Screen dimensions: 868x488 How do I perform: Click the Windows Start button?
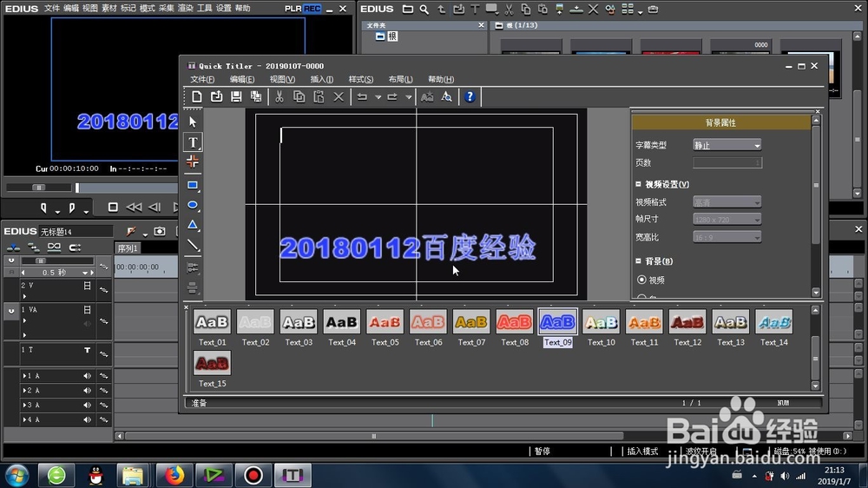pos(16,475)
